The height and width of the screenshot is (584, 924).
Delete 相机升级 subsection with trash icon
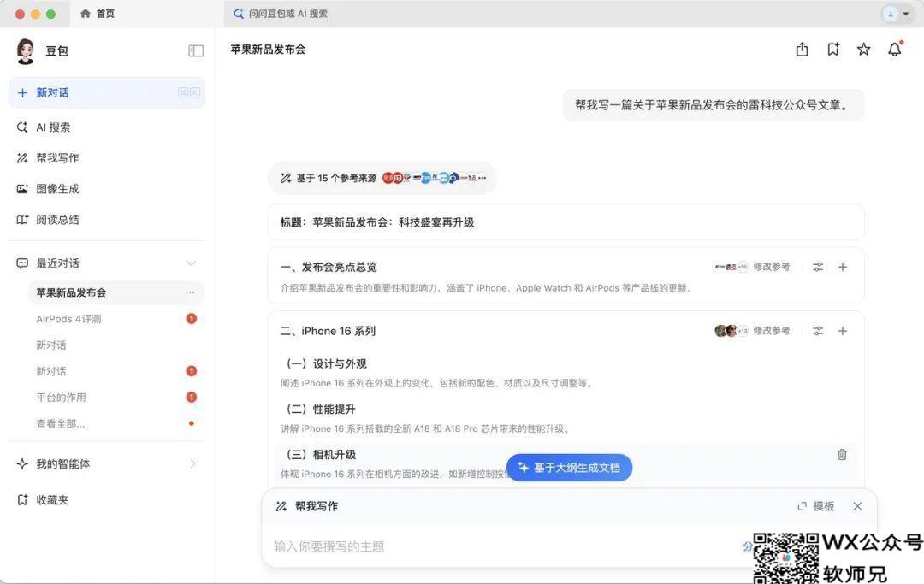click(842, 455)
